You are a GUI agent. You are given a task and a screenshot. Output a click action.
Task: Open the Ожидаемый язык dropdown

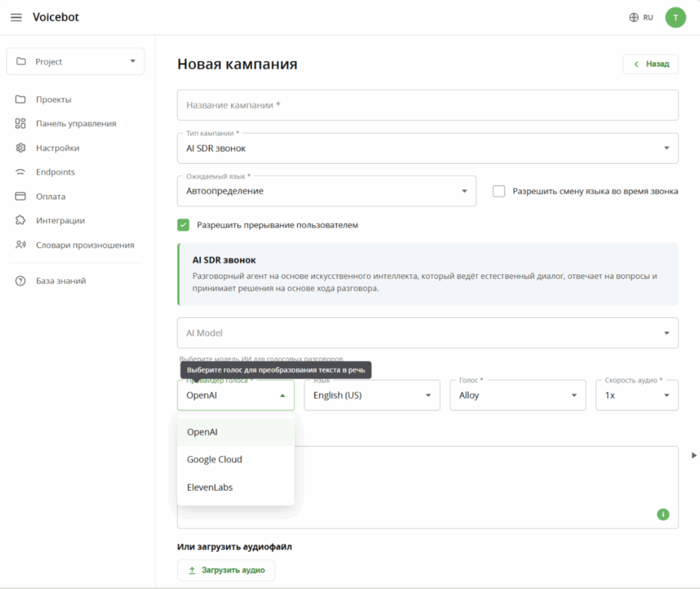click(x=326, y=191)
